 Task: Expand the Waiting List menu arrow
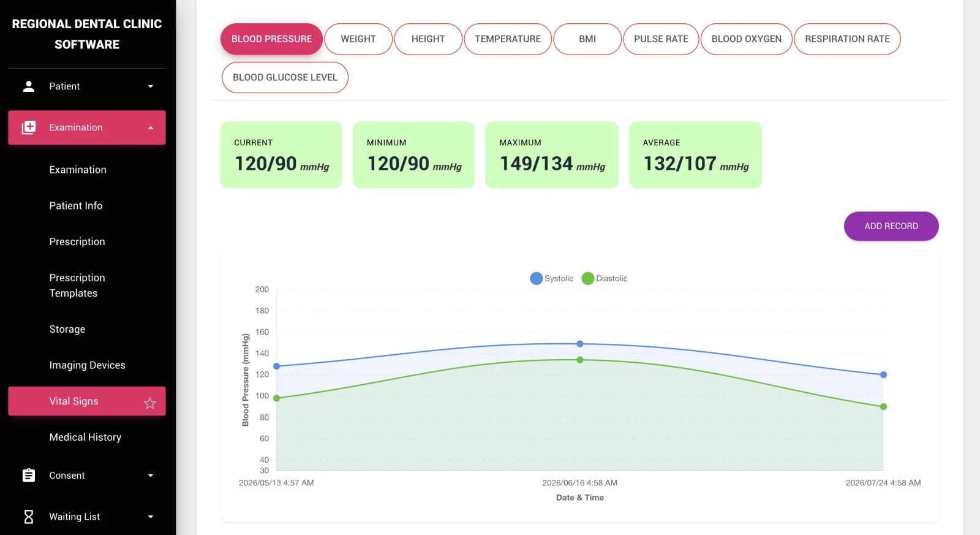(151, 517)
